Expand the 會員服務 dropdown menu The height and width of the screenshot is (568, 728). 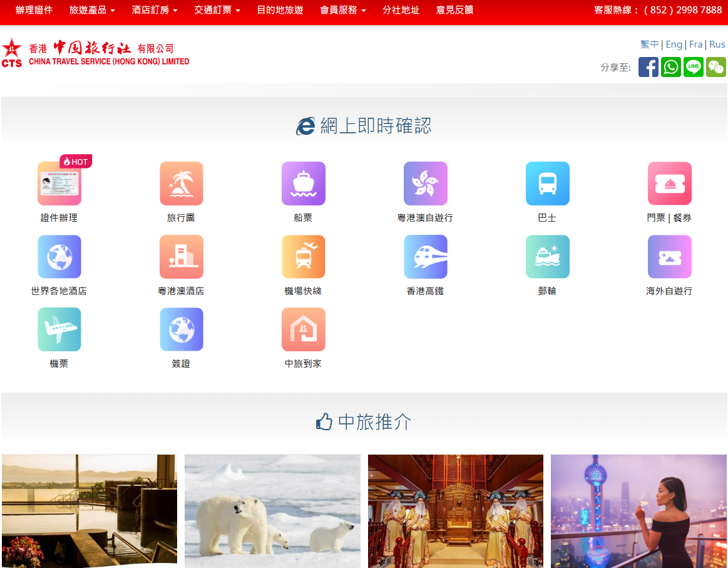pos(343,10)
